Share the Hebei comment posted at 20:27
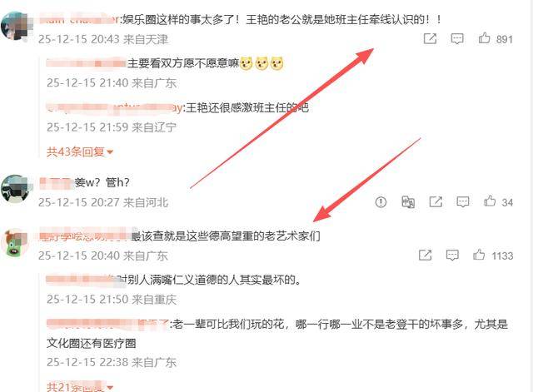Viewport: 533px width, 392px height. tap(436, 201)
